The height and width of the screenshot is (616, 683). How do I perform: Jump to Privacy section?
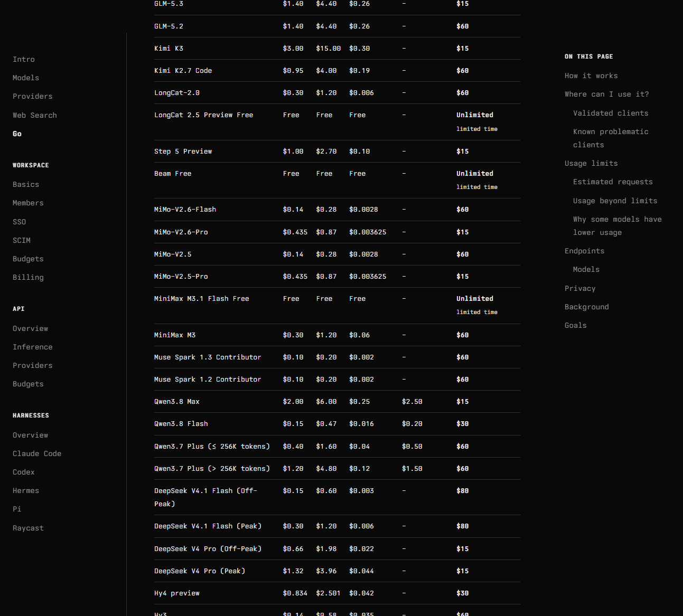point(580,288)
